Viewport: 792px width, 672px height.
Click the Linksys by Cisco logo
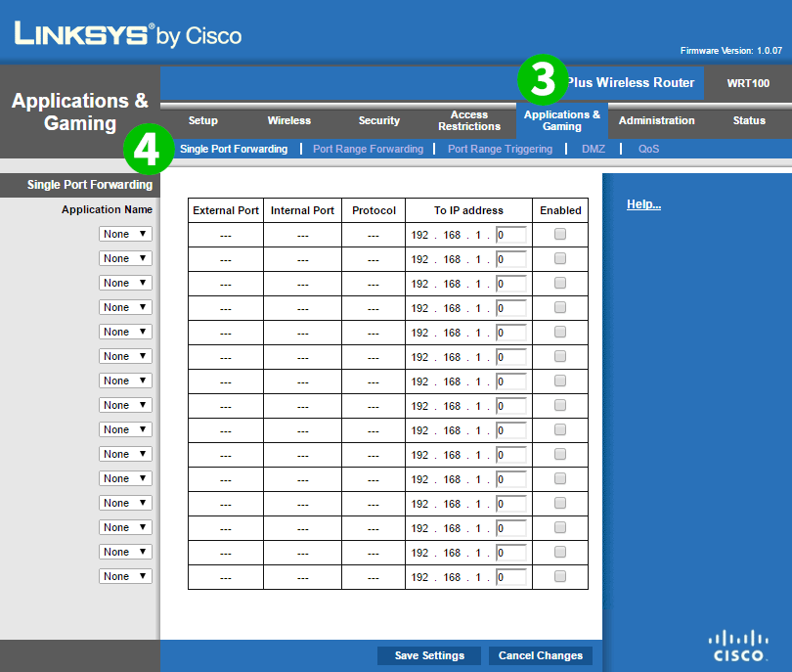(x=128, y=35)
